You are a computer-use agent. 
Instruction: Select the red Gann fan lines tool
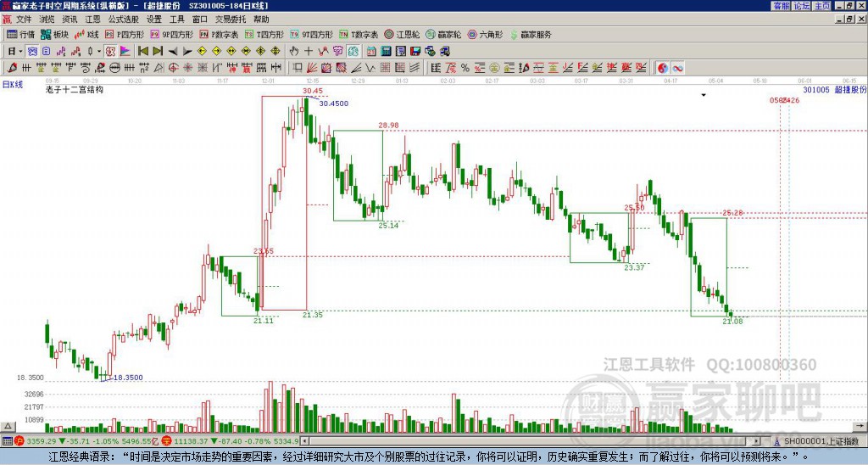pyautogui.click(x=312, y=68)
